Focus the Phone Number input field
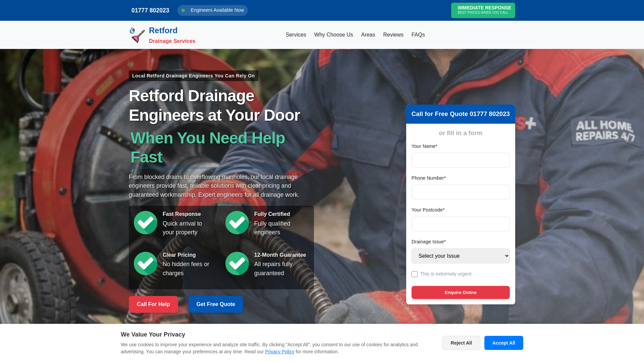Image resolution: width=644 pixels, height=362 pixels. 461,192
